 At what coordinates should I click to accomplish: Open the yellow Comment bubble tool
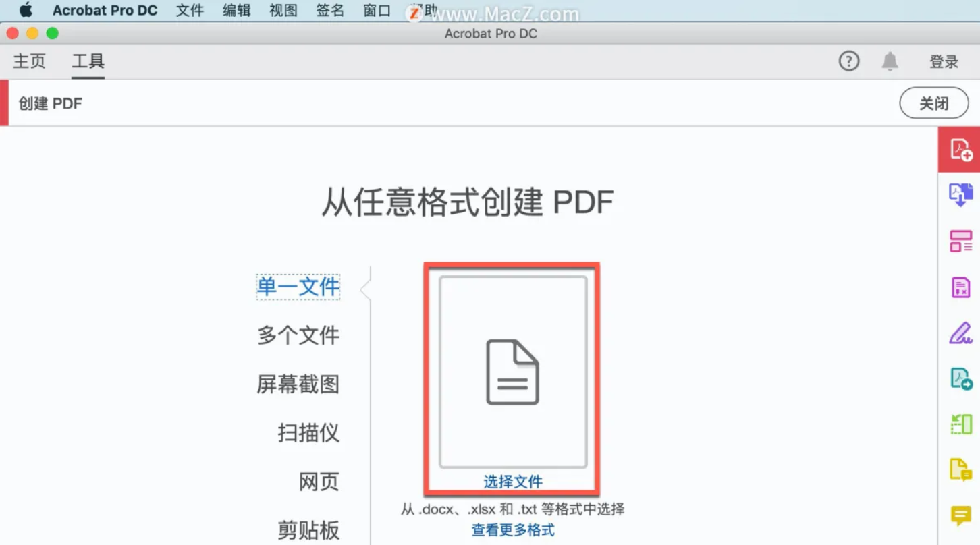pos(960,516)
